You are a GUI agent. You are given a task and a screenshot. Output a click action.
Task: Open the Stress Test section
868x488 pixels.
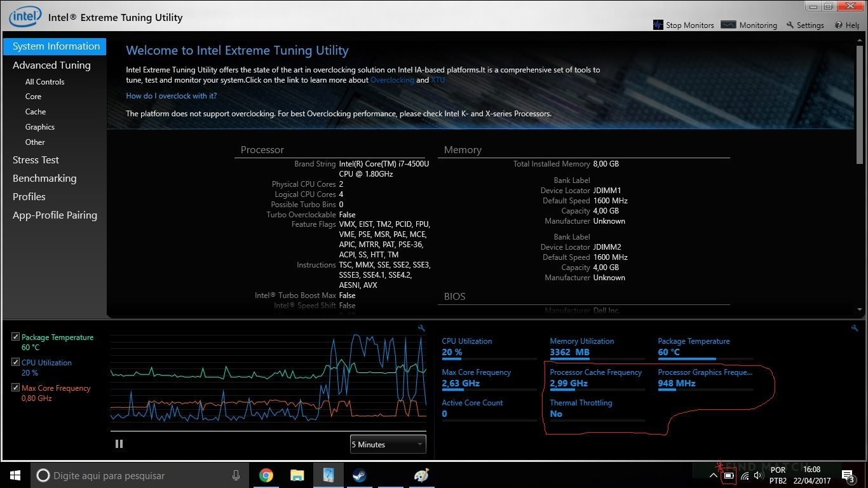(36, 160)
